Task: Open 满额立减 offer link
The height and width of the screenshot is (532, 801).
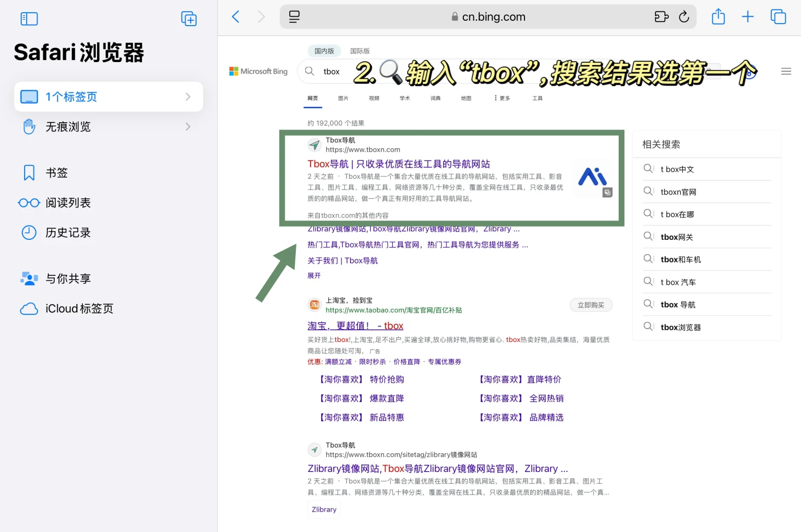Action: pos(338,362)
